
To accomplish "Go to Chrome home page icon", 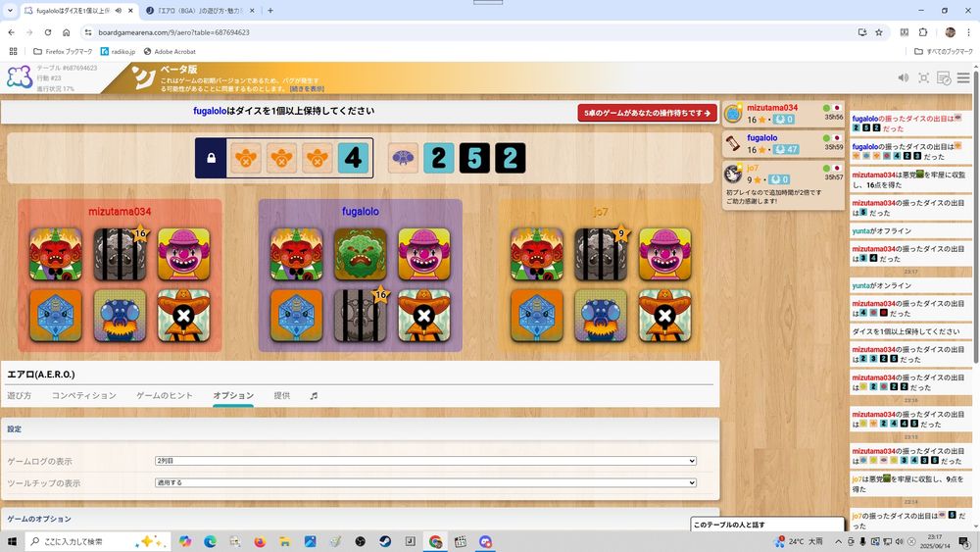I will point(67,32).
